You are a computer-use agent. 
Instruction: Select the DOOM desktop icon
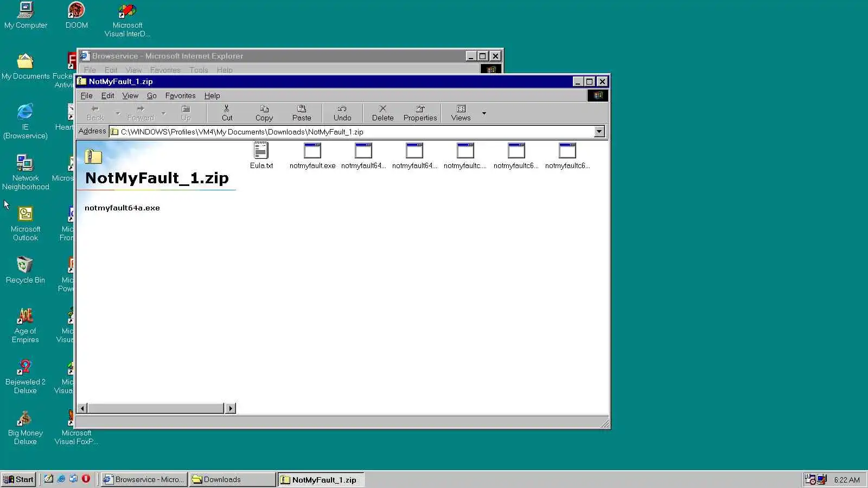coord(76,15)
